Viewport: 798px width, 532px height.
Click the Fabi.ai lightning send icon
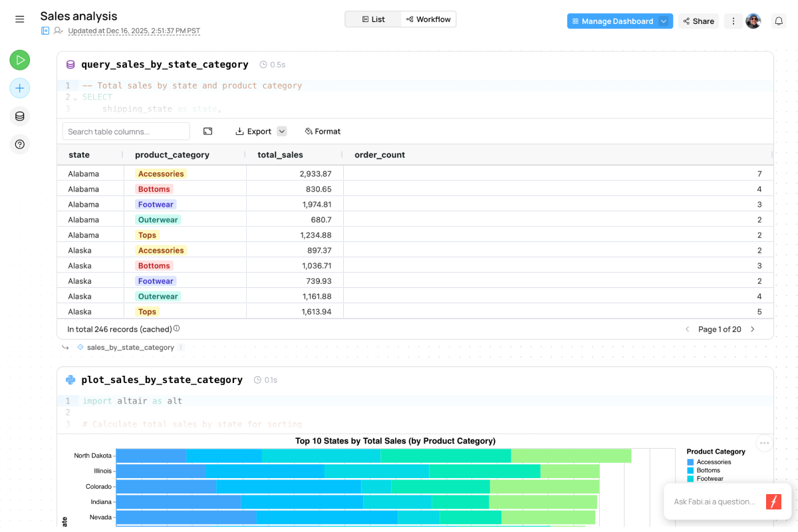click(x=773, y=501)
